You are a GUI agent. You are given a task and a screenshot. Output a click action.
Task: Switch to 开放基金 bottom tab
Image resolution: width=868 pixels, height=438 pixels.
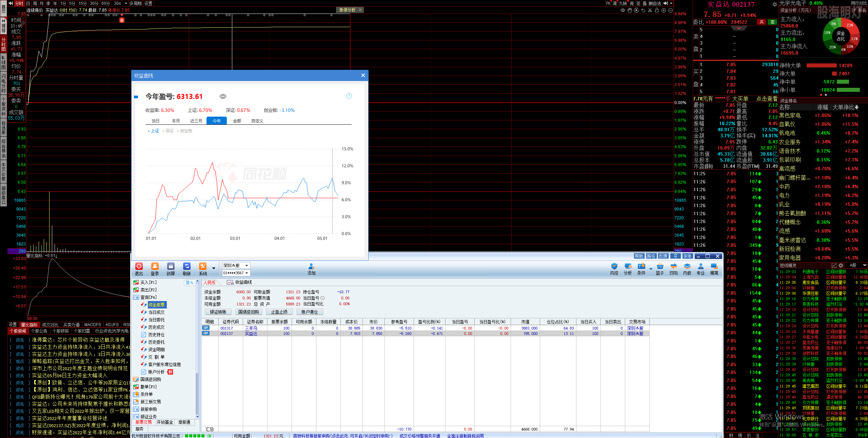pyautogui.click(x=165, y=422)
